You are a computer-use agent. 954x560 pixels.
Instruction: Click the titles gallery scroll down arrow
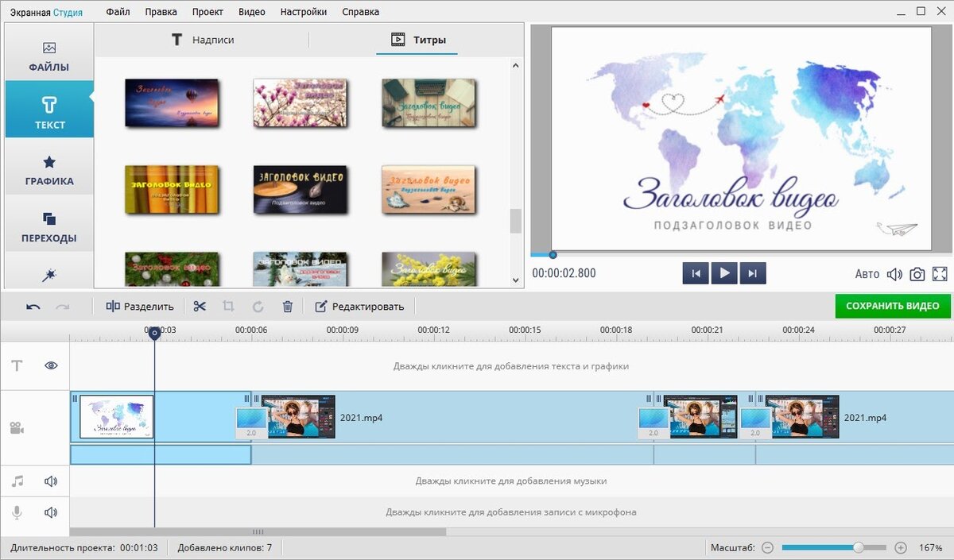click(x=515, y=280)
